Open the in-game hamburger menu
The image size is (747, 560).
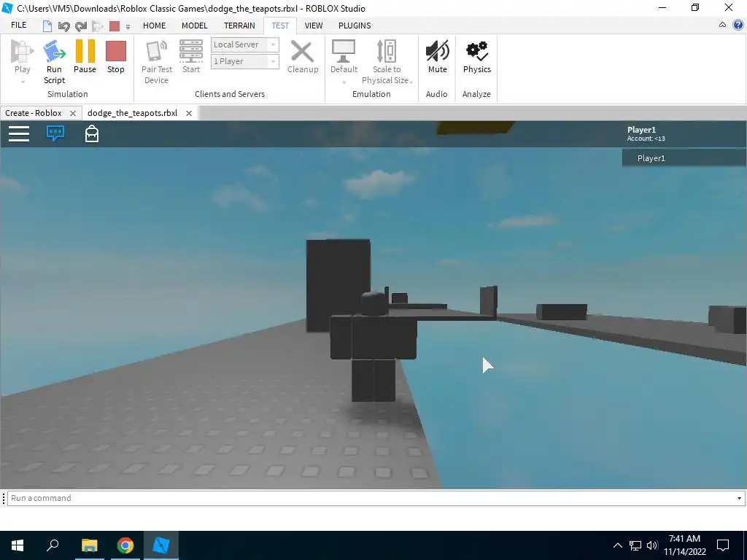tap(19, 134)
